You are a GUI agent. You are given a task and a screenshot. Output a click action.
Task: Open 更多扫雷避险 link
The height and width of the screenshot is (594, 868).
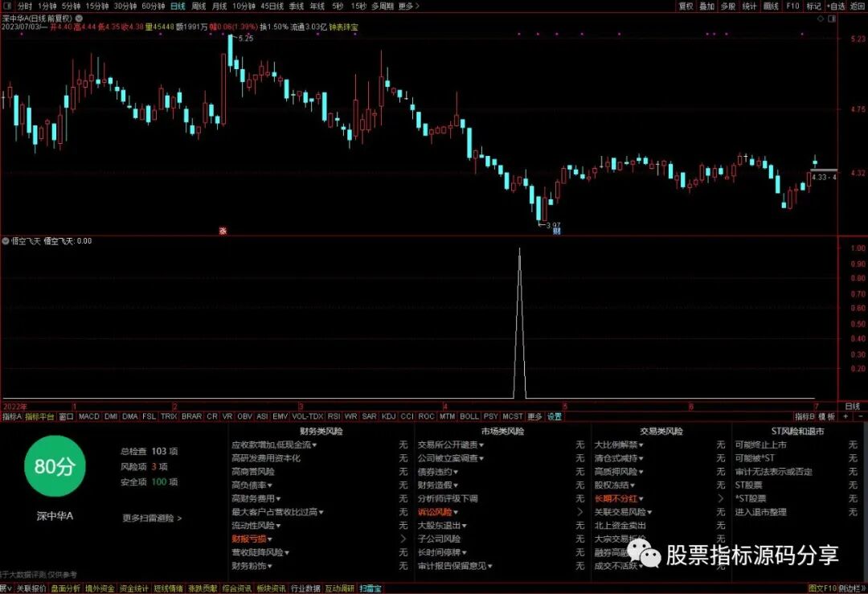click(x=152, y=518)
